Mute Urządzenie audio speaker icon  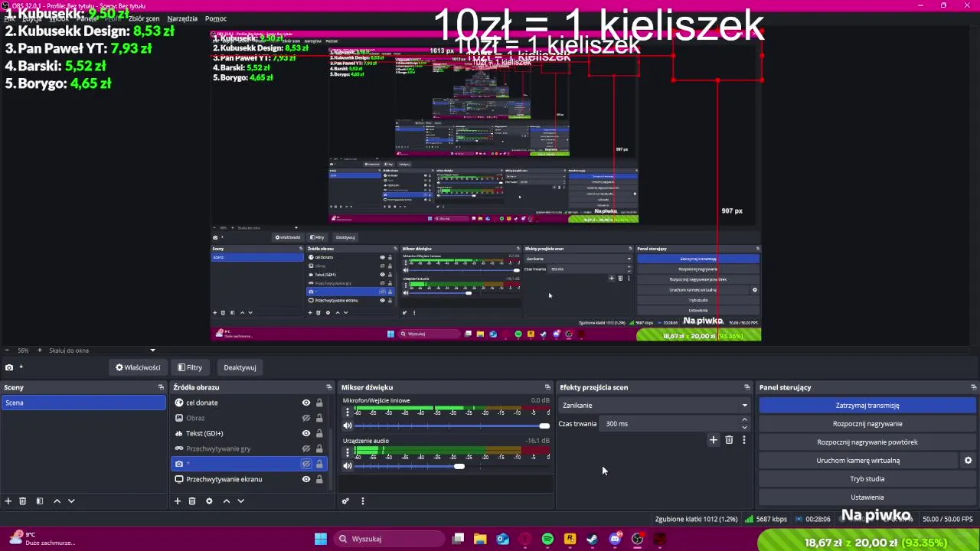tap(348, 466)
